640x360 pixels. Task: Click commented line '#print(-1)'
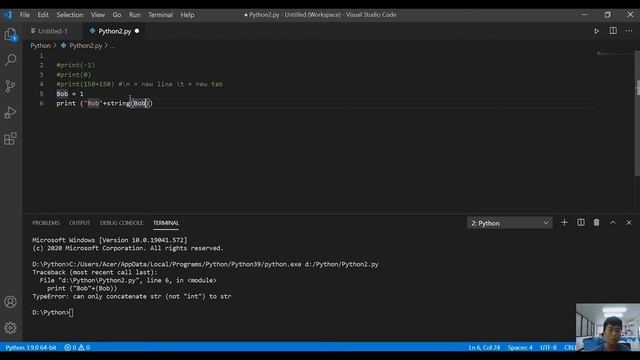76,65
